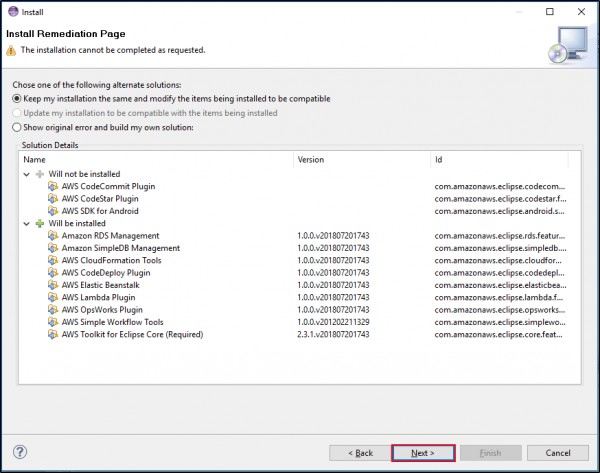Click the AWS CloudFormation Tools feature icon
The width and height of the screenshot is (600, 473).
point(53,260)
